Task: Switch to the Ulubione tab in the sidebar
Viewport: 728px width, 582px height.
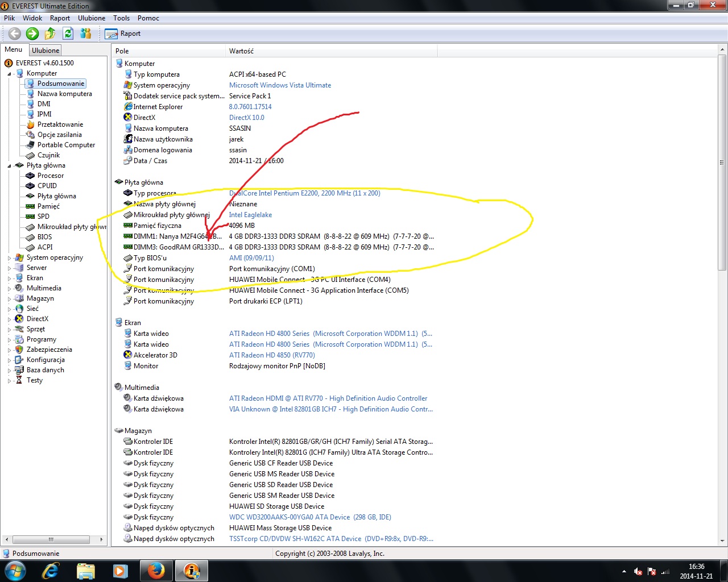Action: (x=45, y=51)
